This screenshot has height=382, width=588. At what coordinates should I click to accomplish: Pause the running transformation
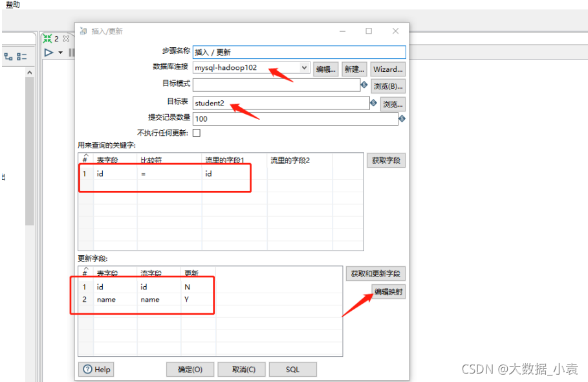(71, 52)
